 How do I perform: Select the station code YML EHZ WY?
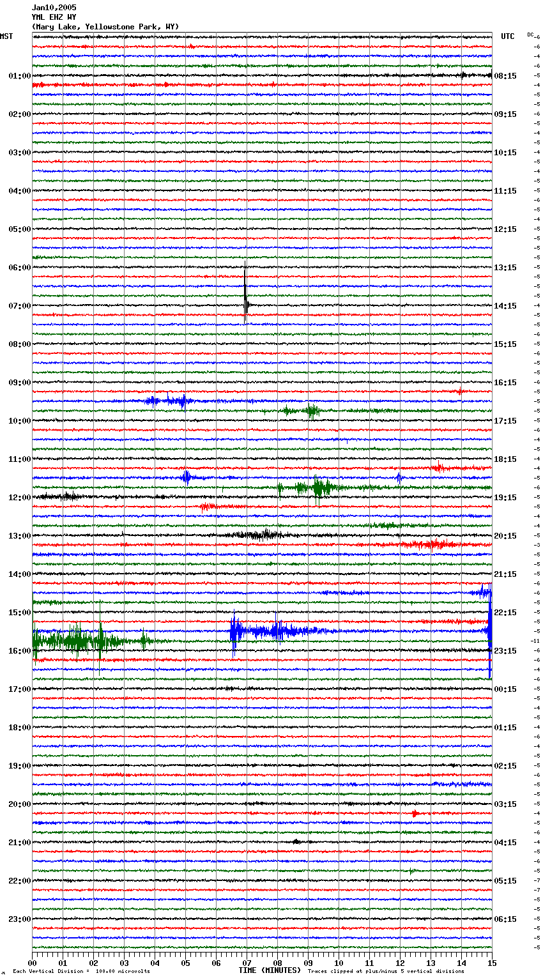click(x=54, y=17)
